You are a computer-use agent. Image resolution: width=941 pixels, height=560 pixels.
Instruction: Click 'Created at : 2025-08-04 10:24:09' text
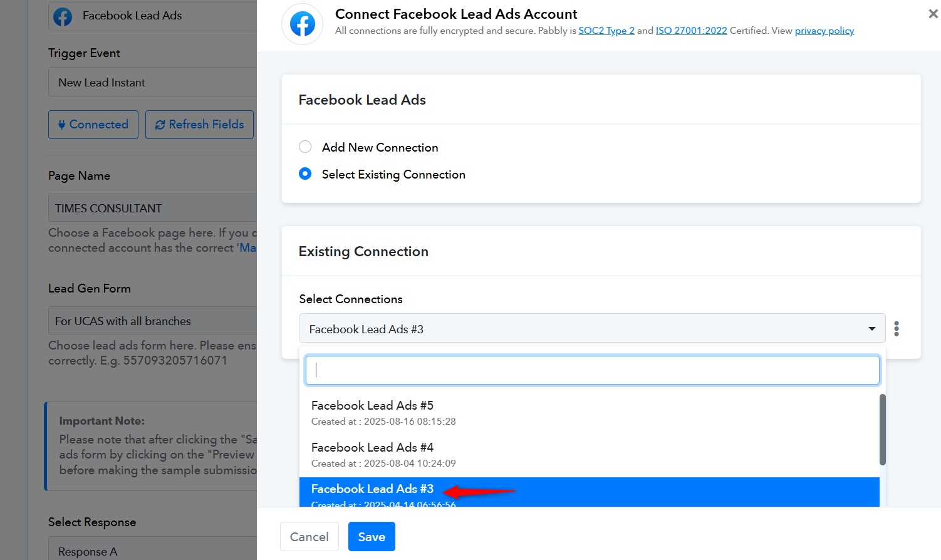click(x=383, y=464)
